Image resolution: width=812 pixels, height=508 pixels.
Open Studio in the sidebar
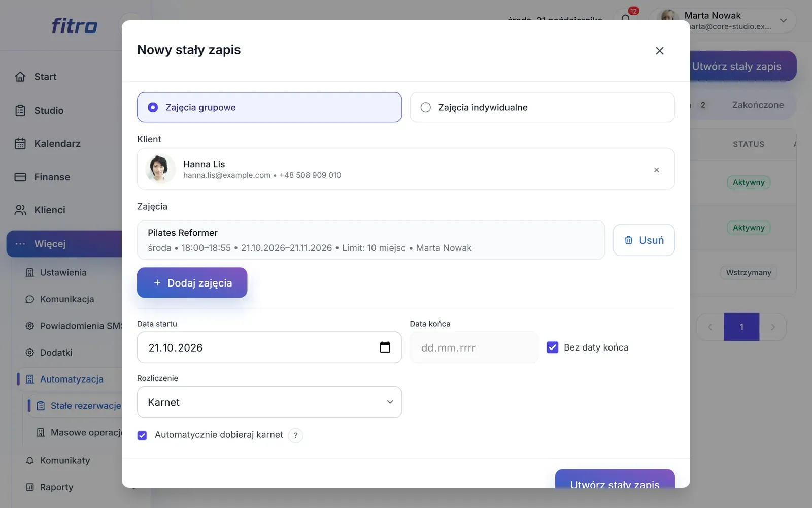click(49, 110)
